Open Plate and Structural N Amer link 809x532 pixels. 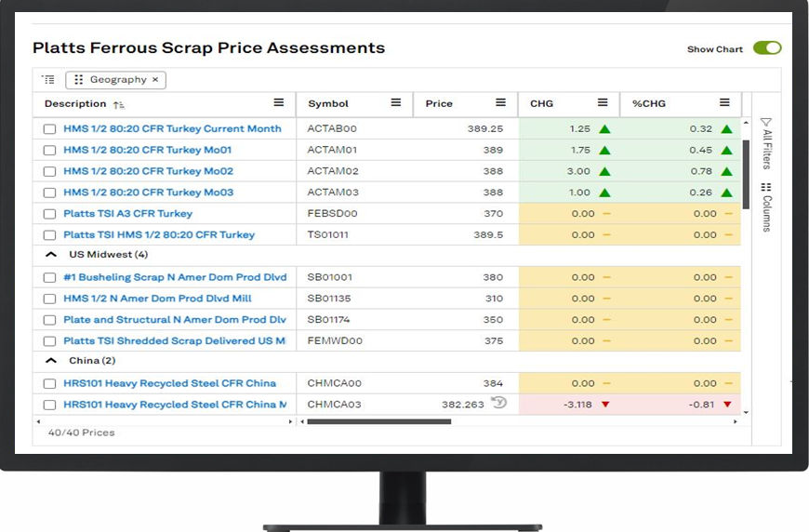click(x=175, y=319)
